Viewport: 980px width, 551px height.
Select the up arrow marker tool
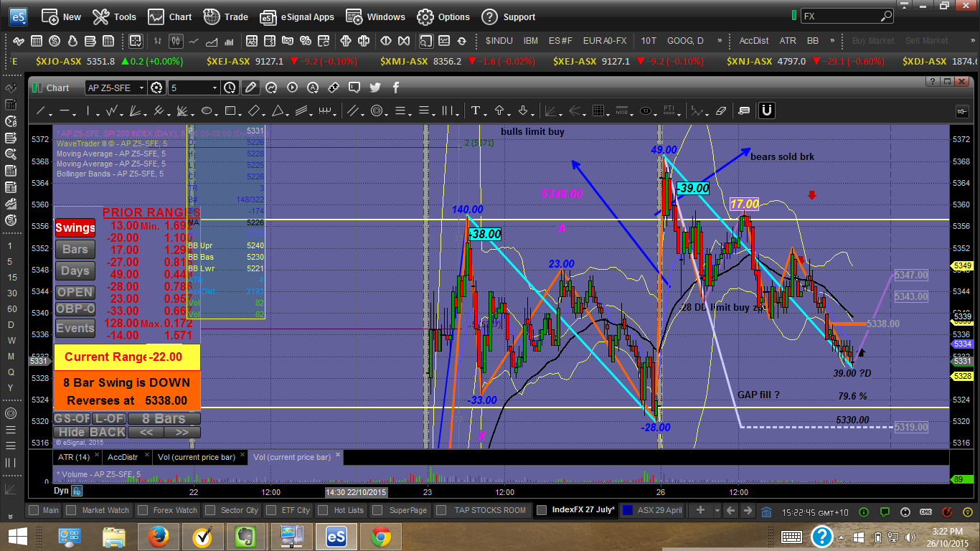pos(499,111)
